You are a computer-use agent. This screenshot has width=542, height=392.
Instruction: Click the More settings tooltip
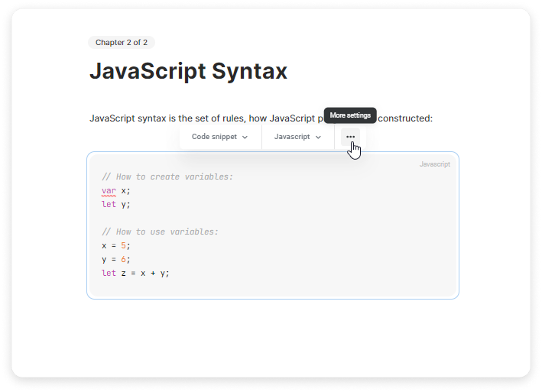[x=350, y=115]
